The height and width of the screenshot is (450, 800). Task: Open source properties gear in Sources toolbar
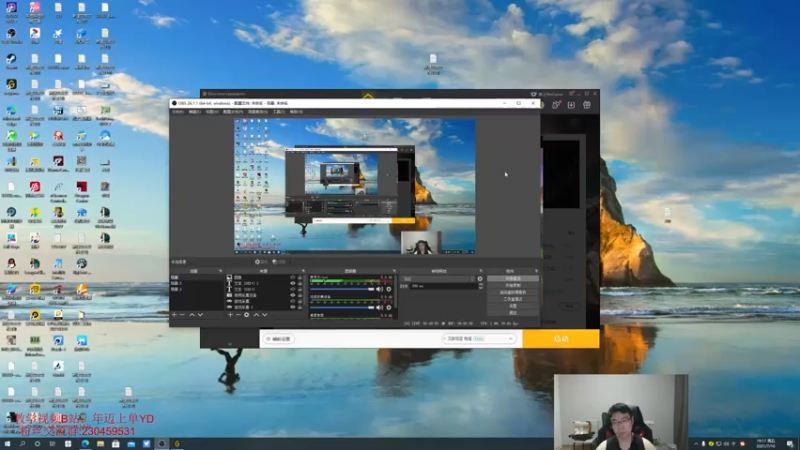pos(246,315)
